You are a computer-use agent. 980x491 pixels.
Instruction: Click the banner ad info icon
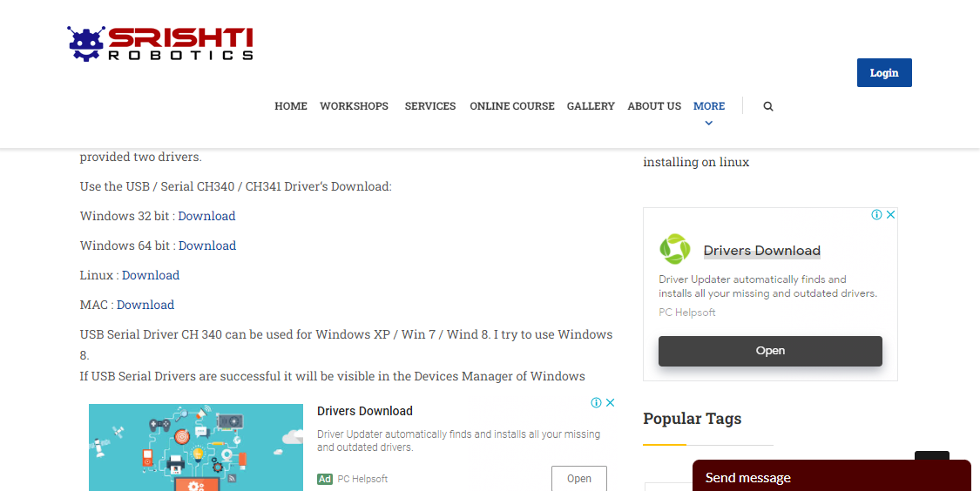597,403
